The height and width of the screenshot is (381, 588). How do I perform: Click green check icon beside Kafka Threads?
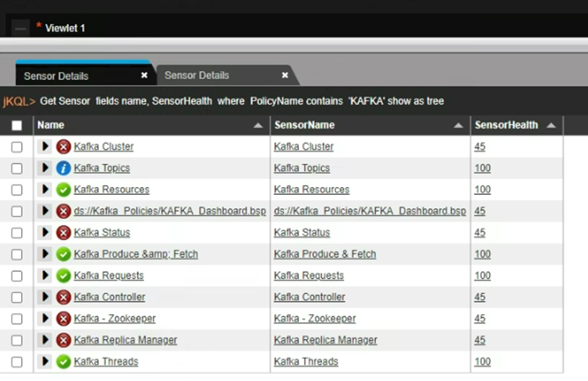[x=63, y=362]
